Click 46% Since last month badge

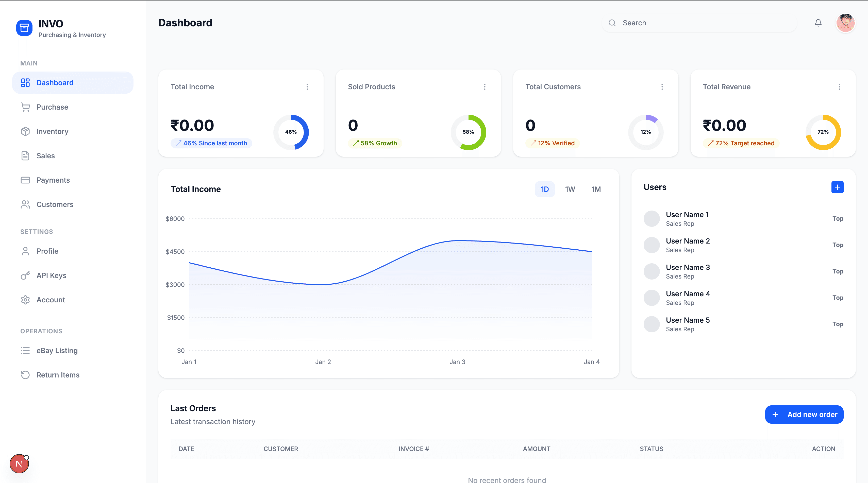[x=211, y=143]
